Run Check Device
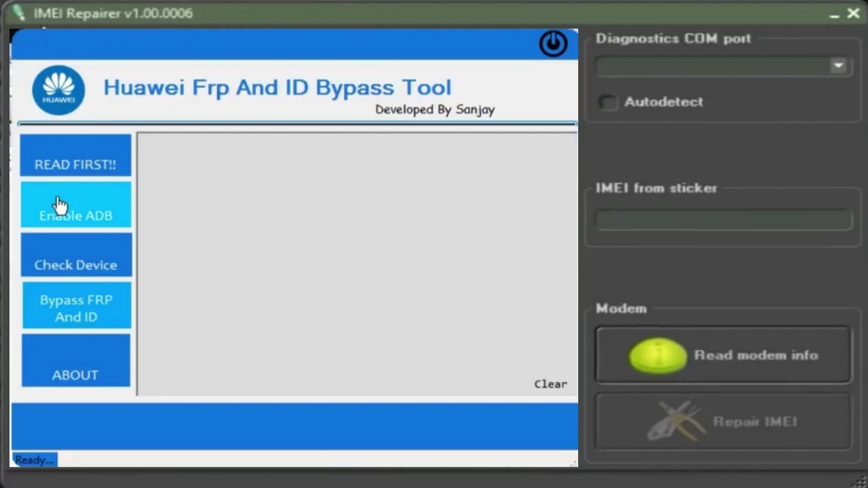Screen dimensions: 868x488 coord(76,255)
